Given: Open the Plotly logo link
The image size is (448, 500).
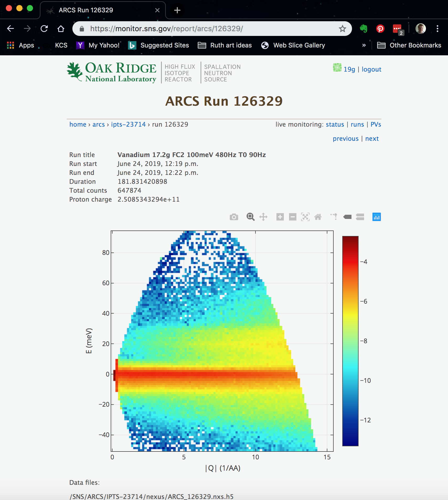Looking at the screenshot, I should coord(376,217).
